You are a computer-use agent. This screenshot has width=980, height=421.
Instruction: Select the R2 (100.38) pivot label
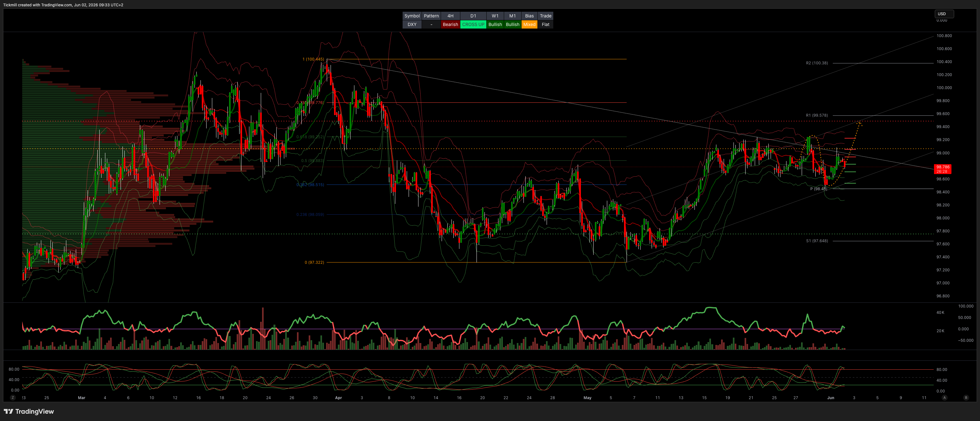pyautogui.click(x=817, y=63)
